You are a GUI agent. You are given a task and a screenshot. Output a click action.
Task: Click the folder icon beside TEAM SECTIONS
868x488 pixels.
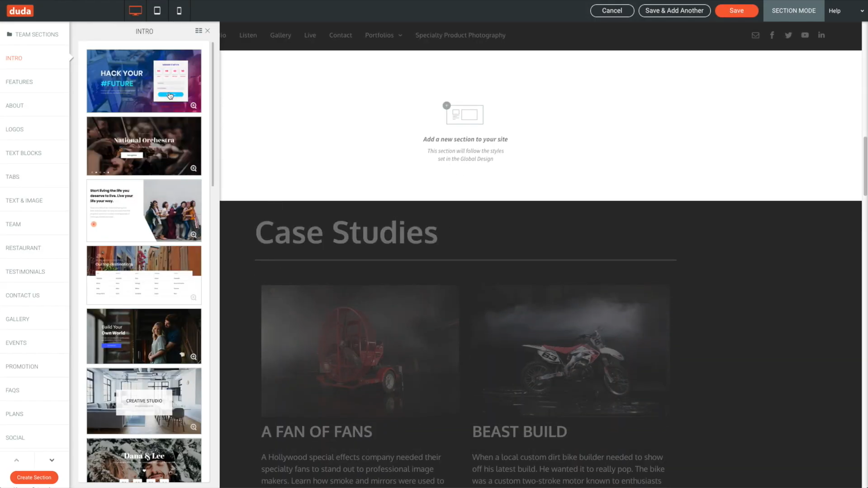pyautogui.click(x=9, y=33)
